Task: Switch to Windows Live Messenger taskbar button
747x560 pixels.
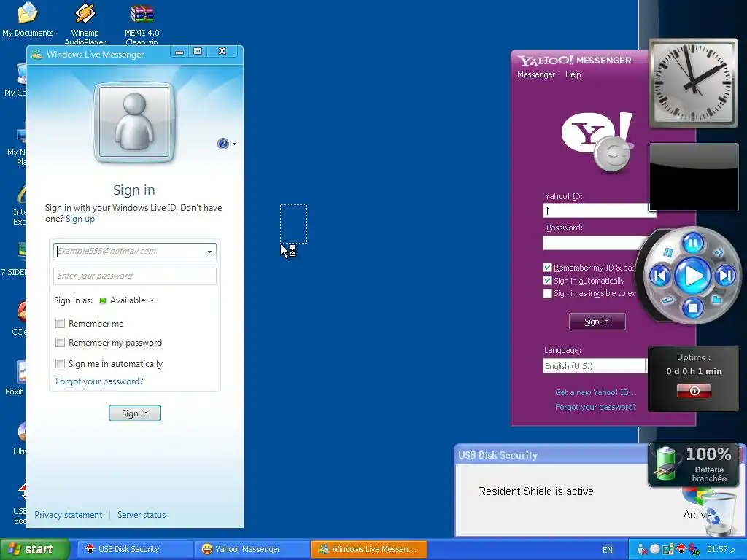Action: coord(368,550)
